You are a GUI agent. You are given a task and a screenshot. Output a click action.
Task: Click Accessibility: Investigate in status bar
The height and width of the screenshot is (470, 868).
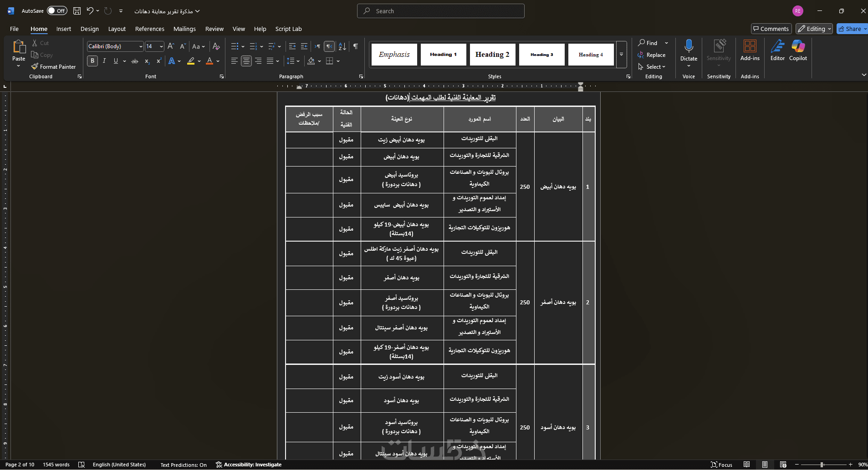pyautogui.click(x=249, y=465)
